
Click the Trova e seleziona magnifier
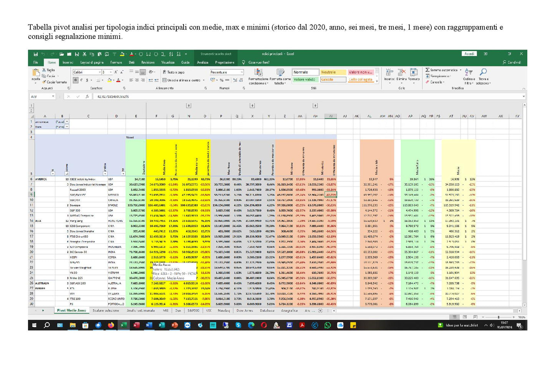[x=483, y=72]
